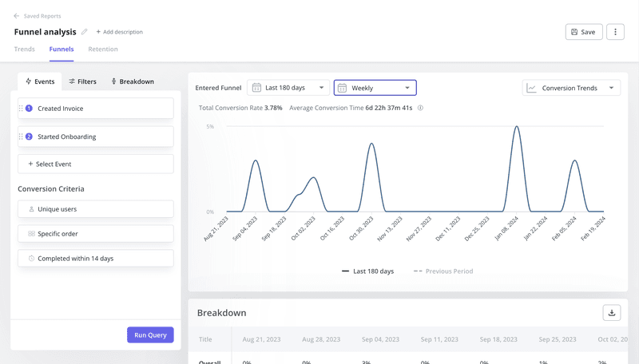Screen dimensions: 639x364
Task: Switch to the Trends tab
Action: (25, 49)
